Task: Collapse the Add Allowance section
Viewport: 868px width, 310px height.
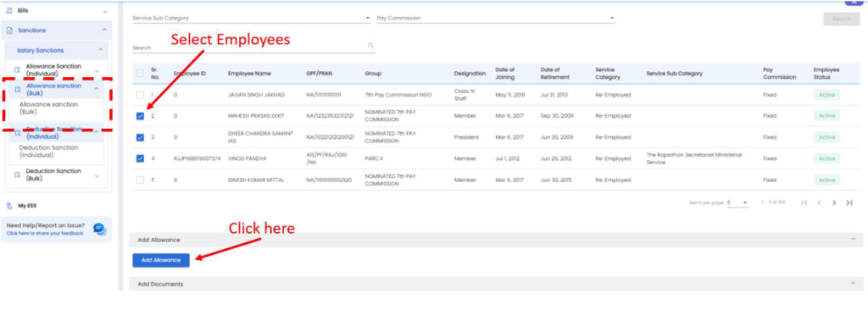Action: pos(853,239)
